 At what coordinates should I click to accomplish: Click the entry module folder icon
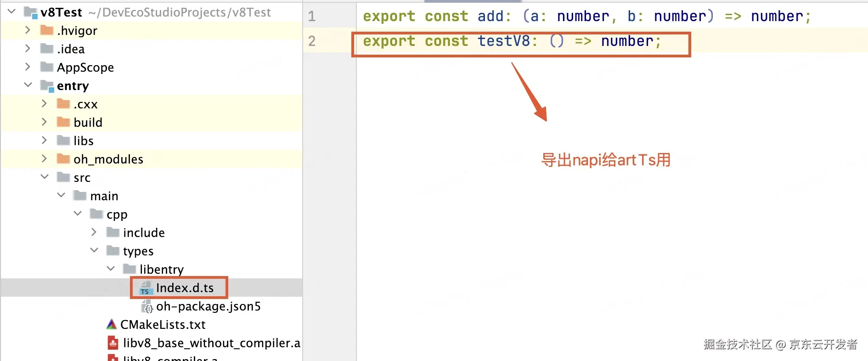(x=47, y=86)
